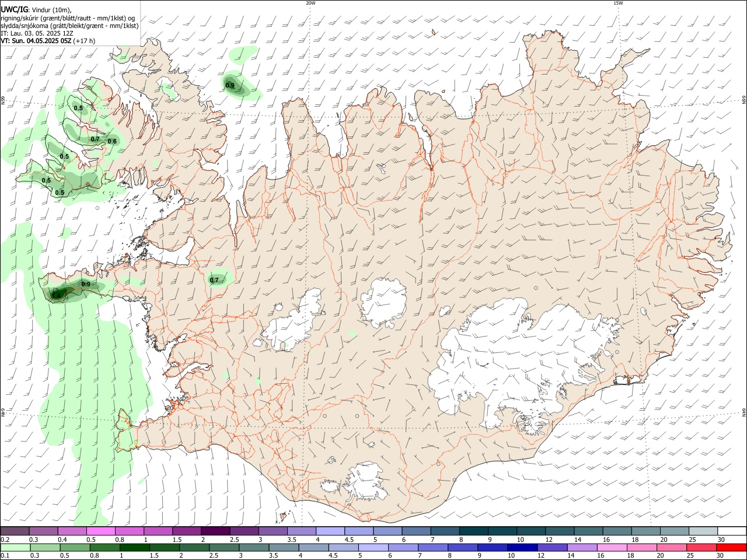Select the 5 pale periwinkle swatch, lower scale
The image size is (747, 560).
coord(373,547)
